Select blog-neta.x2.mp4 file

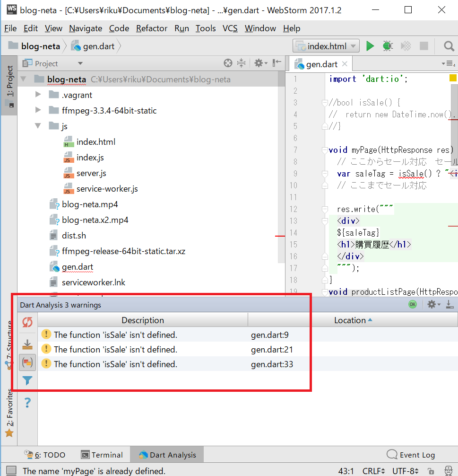89,220
